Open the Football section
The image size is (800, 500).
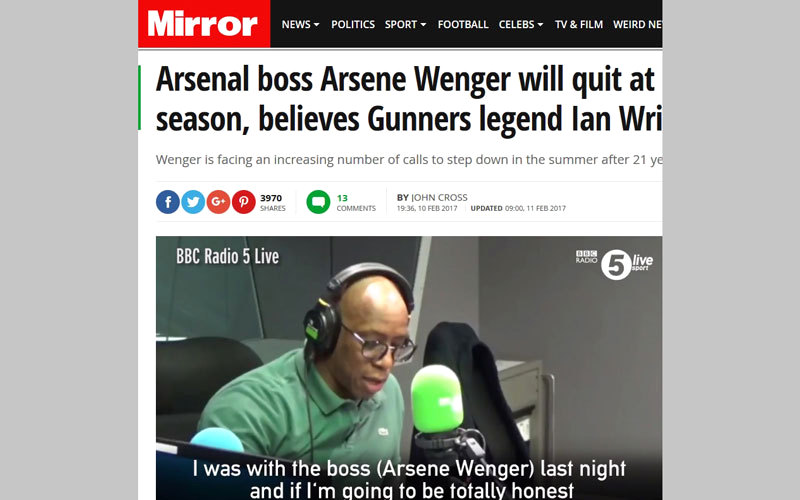463,24
